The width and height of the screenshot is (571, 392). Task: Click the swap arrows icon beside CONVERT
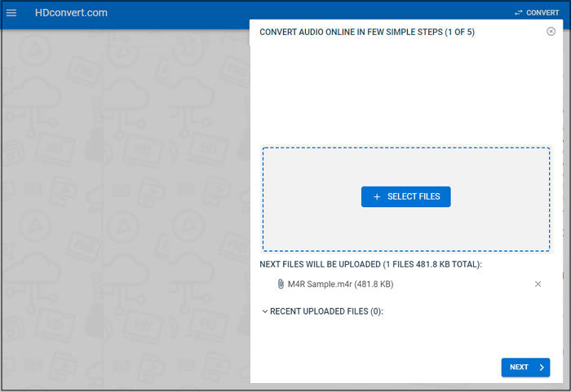[x=518, y=13]
